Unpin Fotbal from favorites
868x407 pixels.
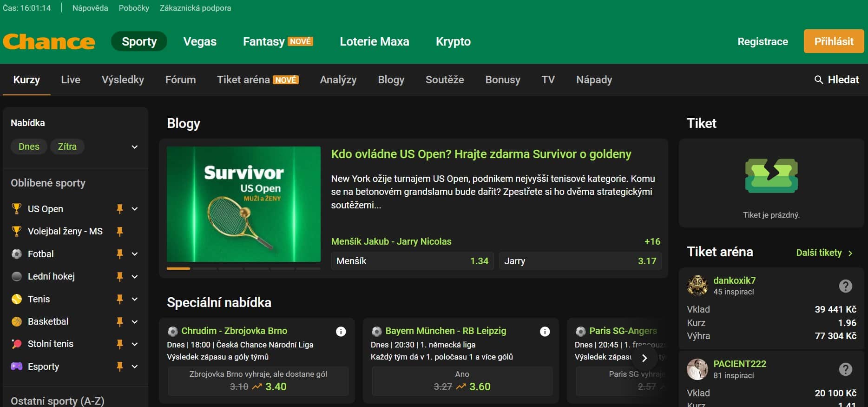coord(120,254)
